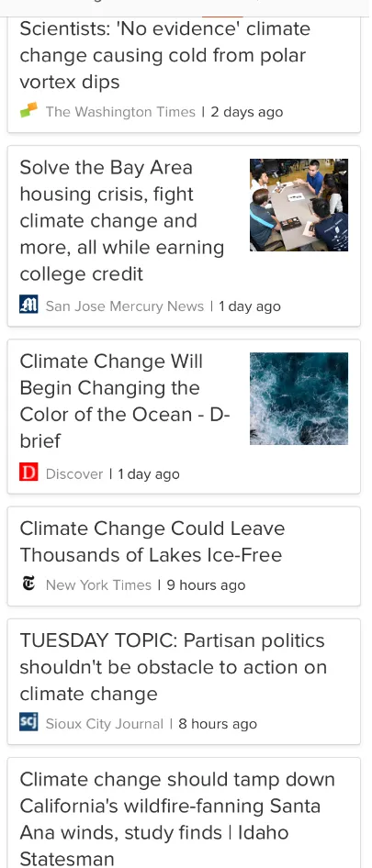Tap the New York Times logo icon
The width and height of the screenshot is (372, 868).
coord(28,584)
